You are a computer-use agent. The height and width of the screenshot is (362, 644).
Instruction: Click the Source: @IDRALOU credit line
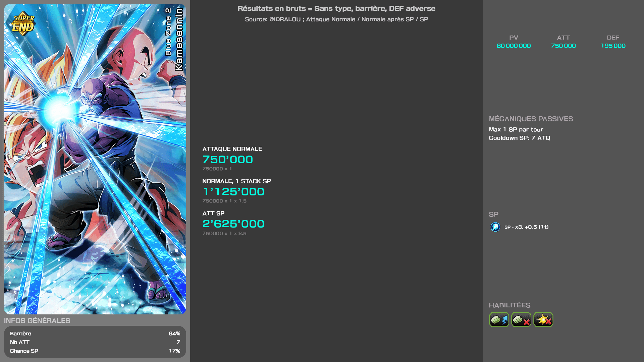[x=336, y=19]
